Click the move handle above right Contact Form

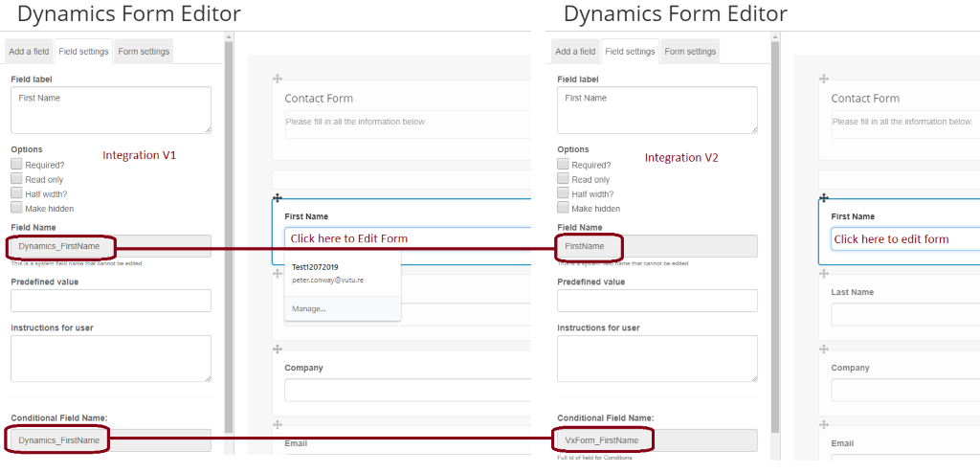click(824, 79)
